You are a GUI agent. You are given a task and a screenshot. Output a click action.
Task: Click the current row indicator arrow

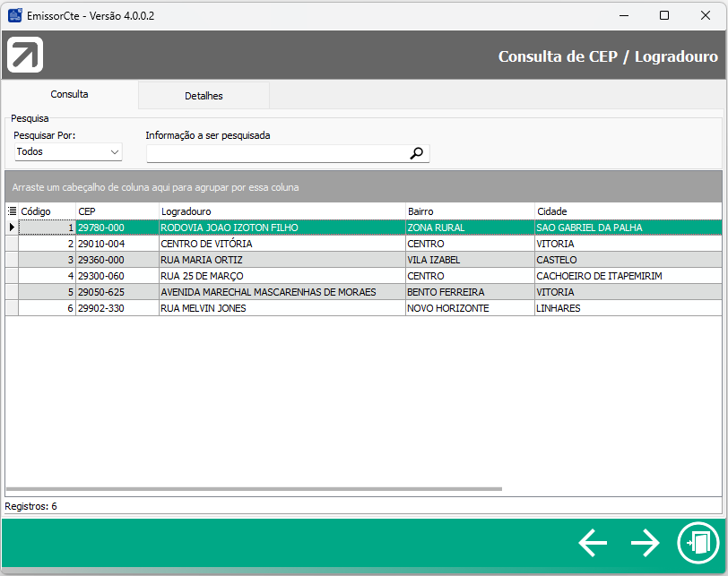pyautogui.click(x=12, y=228)
